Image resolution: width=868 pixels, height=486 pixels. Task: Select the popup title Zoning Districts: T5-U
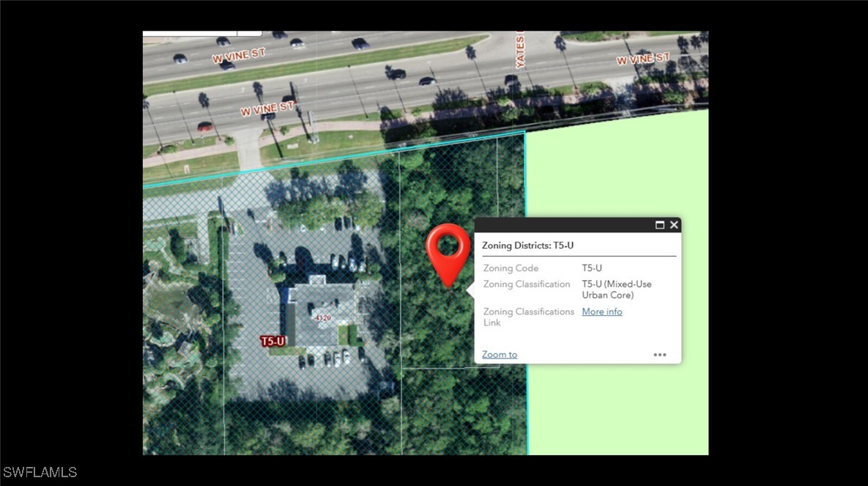[527, 246]
